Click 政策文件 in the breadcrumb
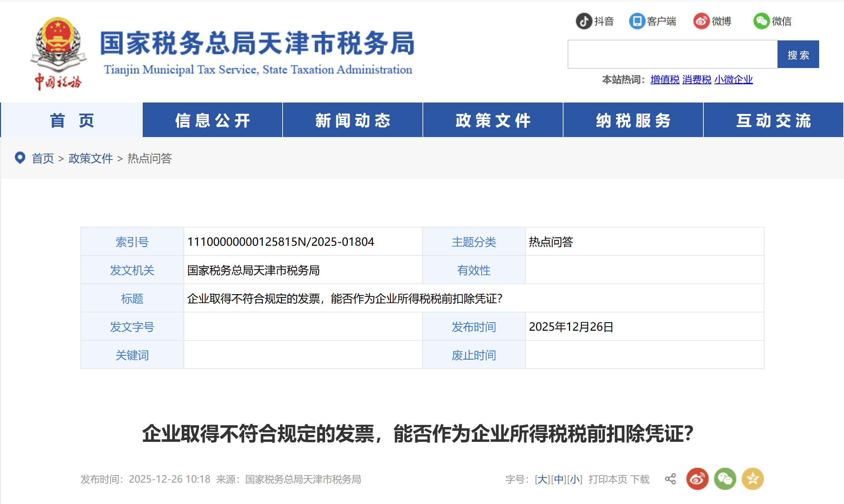 tap(91, 158)
